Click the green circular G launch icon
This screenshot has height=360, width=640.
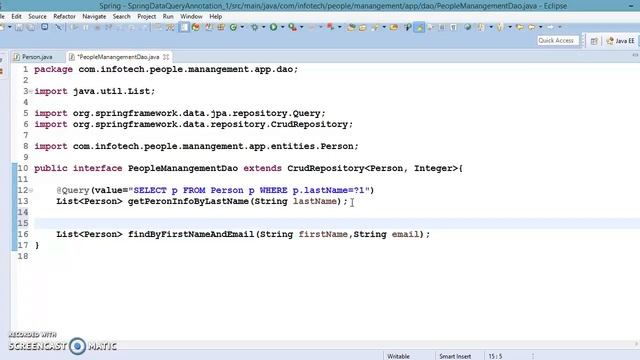tap(233, 27)
